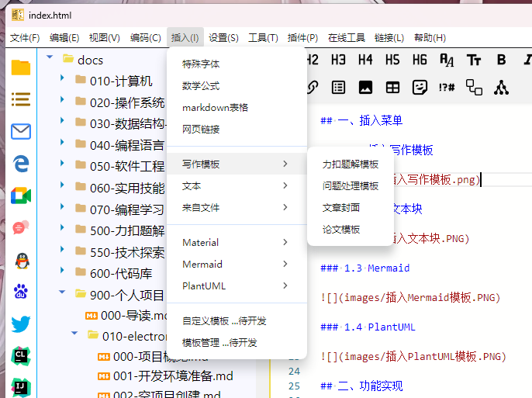Open the mail envelope sidebar icon
The image size is (532, 398).
(x=21, y=131)
